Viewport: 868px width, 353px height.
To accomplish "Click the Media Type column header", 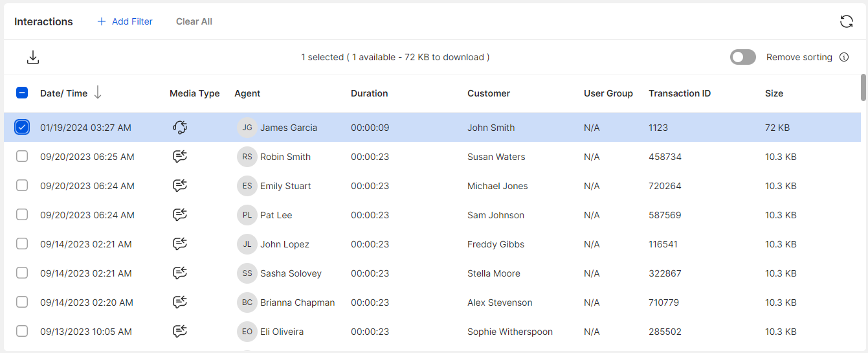I will [x=195, y=93].
